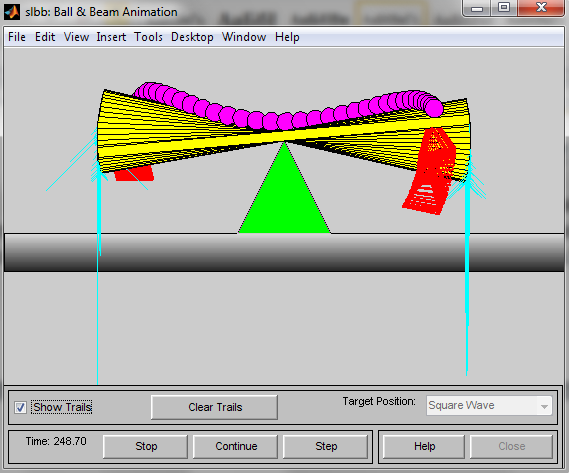Open the File menu
This screenshot has width=569, height=473.
click(x=17, y=37)
